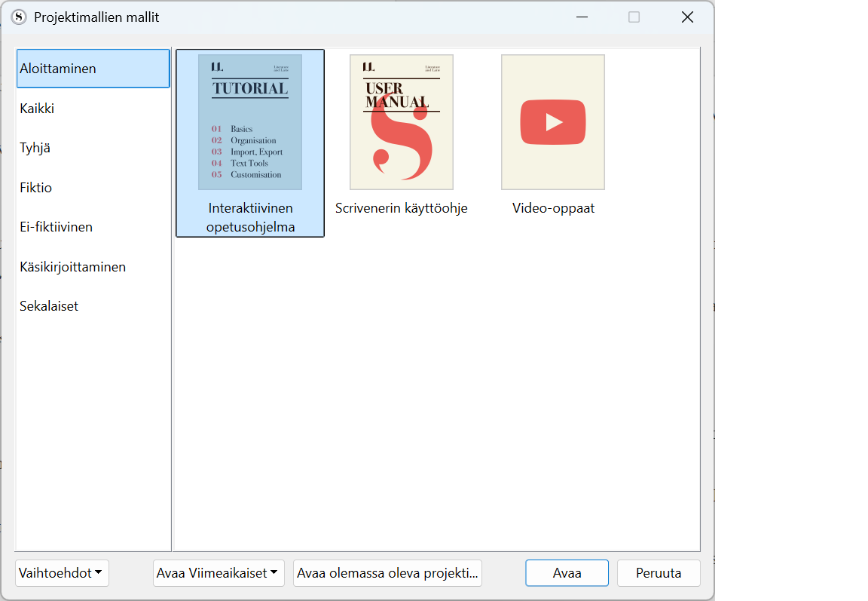Screen dimensions: 868x601
Task: Open the Vaihtoehdot dropdown menu
Action: click(62, 573)
